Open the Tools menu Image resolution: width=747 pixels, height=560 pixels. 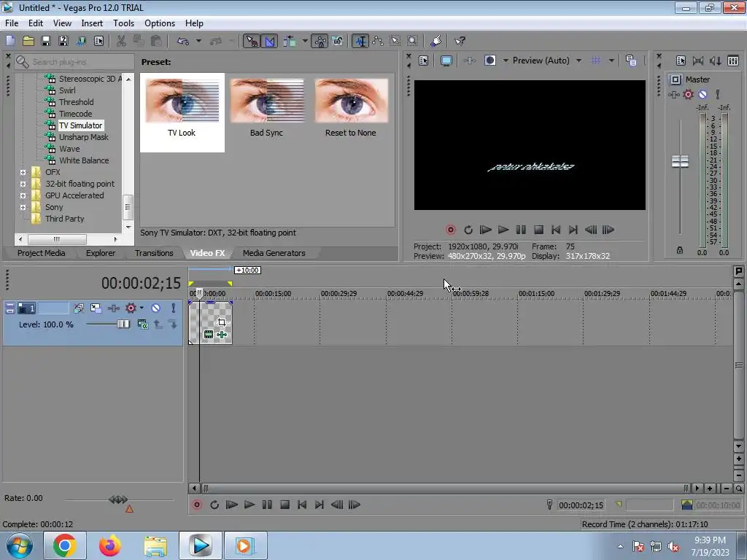(x=123, y=23)
